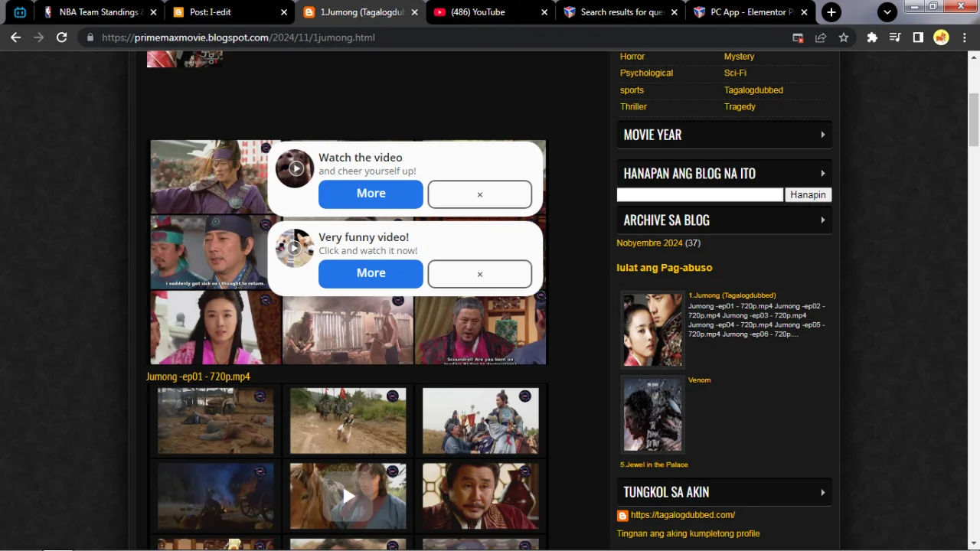Open the Thriller category link
Screen dimensions: 980x551
point(633,107)
